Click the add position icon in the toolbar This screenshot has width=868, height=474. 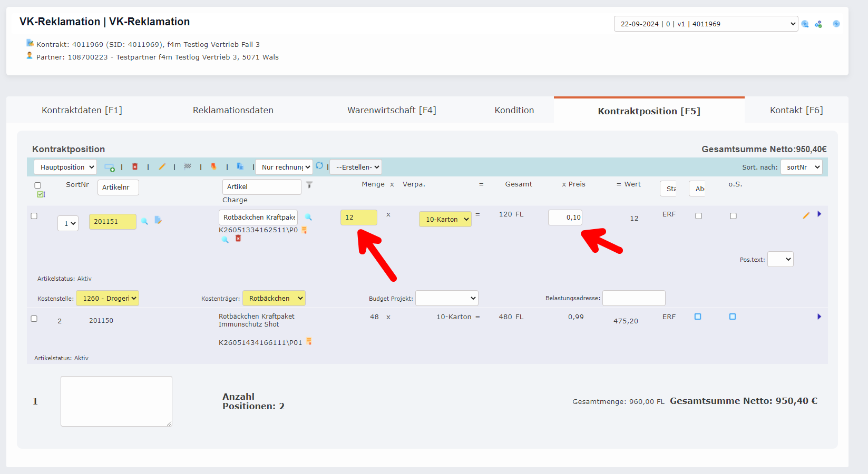point(109,166)
